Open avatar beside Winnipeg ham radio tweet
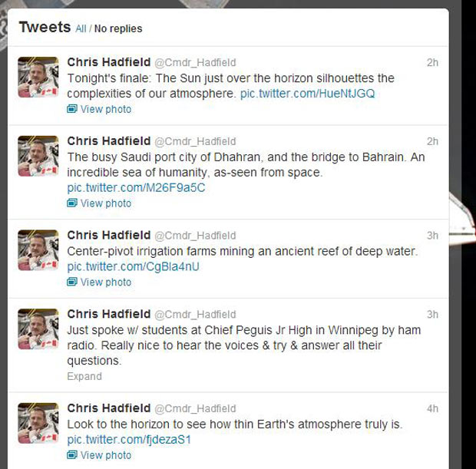Viewport: 476px width, 469px height. click(x=38, y=329)
